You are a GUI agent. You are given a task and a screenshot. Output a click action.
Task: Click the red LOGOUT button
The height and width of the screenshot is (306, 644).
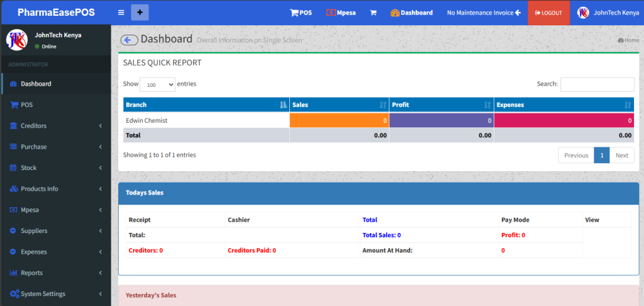tap(548, 13)
